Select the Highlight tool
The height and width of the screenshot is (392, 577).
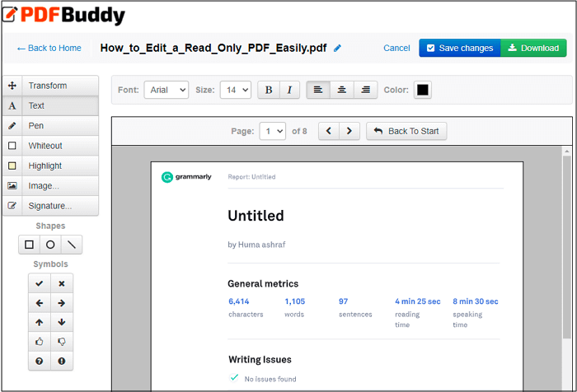coord(51,166)
